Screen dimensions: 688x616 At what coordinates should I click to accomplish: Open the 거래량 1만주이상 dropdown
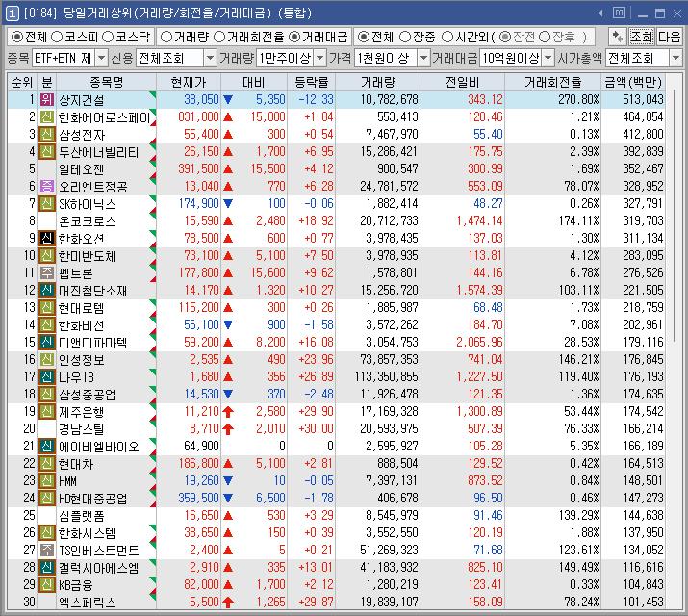320,58
